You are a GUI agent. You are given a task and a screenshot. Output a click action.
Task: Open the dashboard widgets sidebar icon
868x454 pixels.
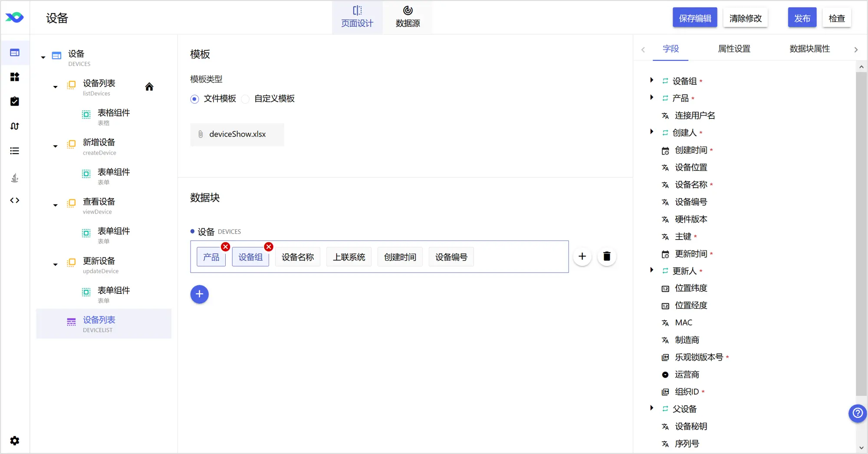tap(15, 77)
